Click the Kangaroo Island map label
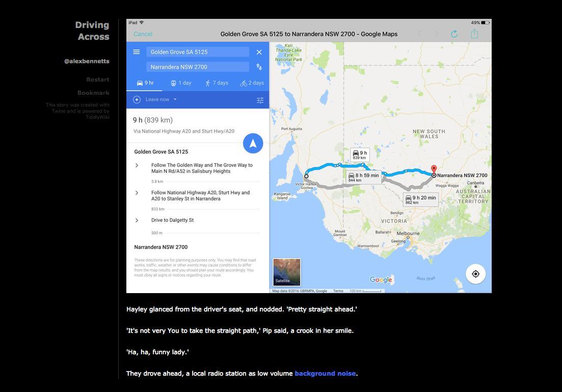Screen dimensions: 562x392 point(282,196)
